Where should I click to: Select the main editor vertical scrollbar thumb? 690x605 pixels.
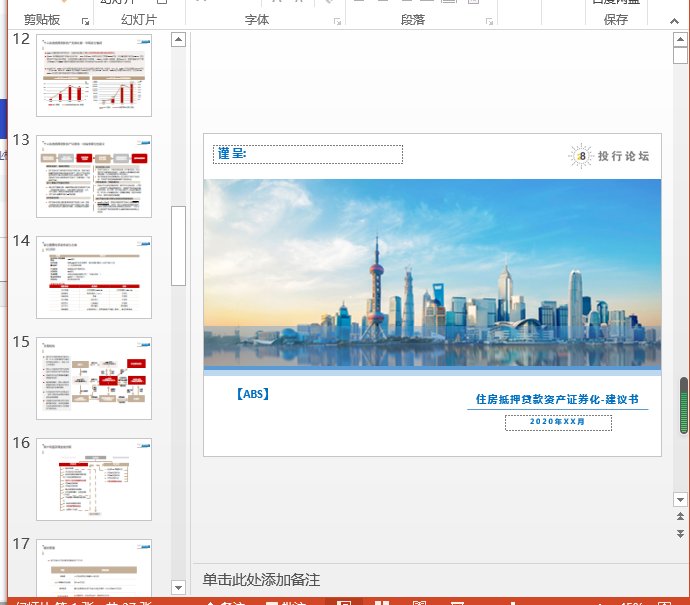point(684,406)
